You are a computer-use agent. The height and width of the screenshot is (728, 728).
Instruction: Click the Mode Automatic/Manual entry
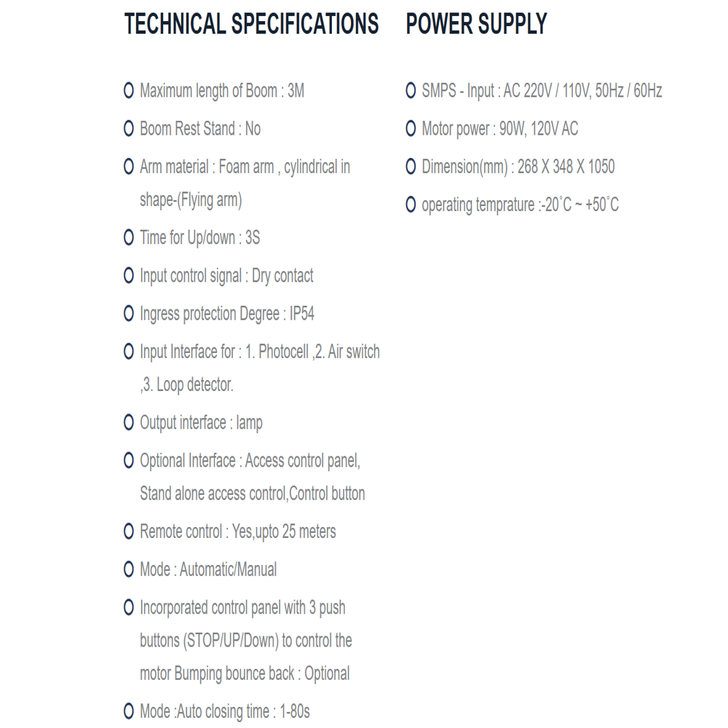point(208,569)
